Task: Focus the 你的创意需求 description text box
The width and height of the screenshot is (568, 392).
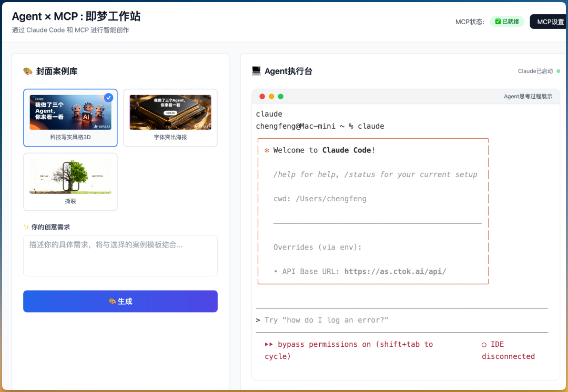Action: (x=120, y=255)
